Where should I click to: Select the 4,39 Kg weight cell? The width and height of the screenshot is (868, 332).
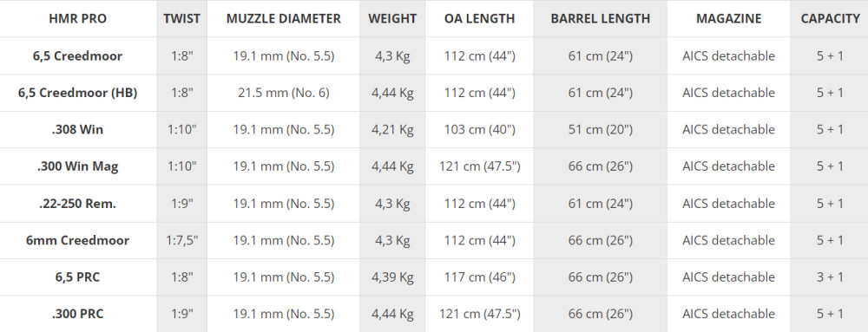tap(392, 277)
